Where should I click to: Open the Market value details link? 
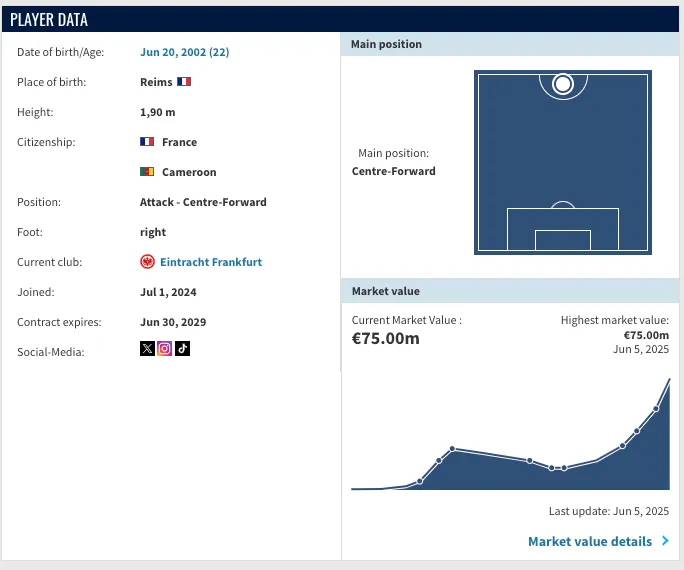(590, 541)
